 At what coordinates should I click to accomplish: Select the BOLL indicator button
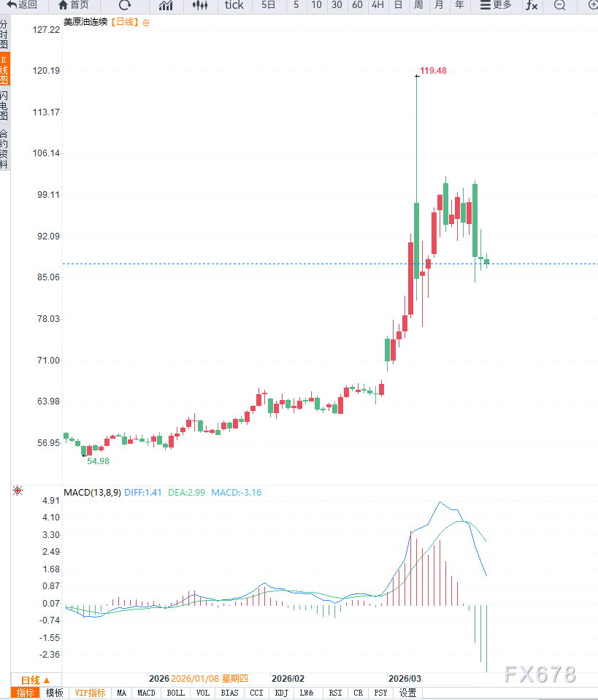[175, 693]
